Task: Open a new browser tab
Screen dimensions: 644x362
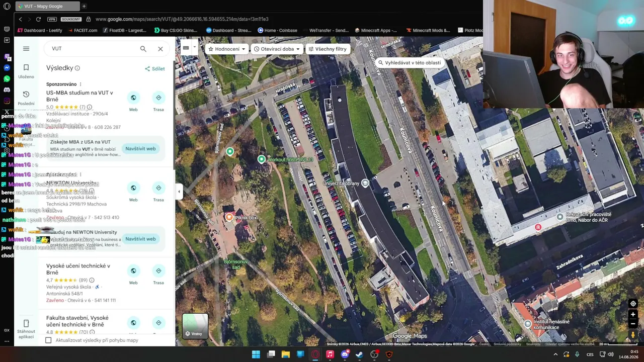Action: pyautogui.click(x=84, y=6)
